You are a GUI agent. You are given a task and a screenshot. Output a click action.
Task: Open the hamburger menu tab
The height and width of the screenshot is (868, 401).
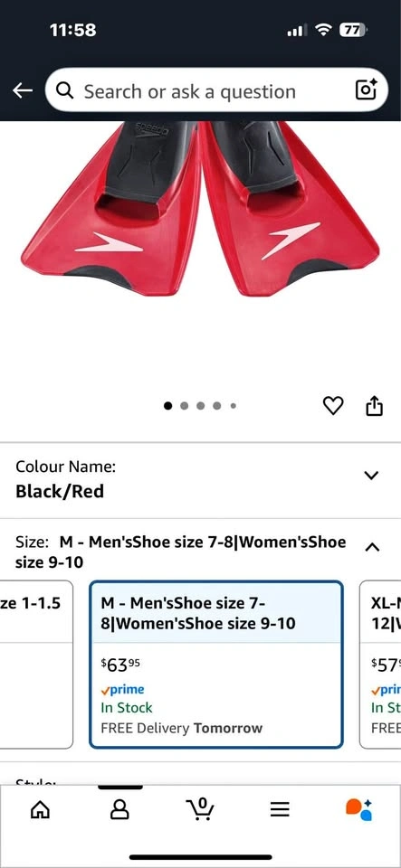pyautogui.click(x=280, y=810)
